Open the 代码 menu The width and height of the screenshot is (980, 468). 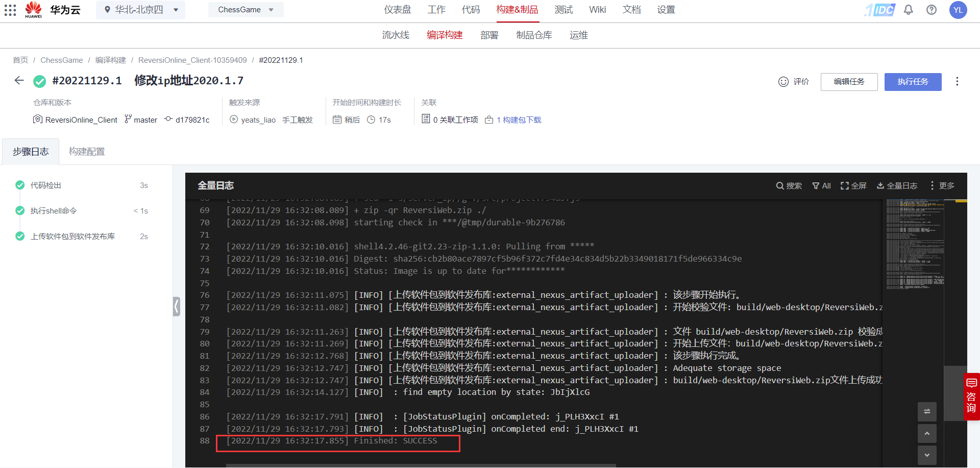click(471, 10)
